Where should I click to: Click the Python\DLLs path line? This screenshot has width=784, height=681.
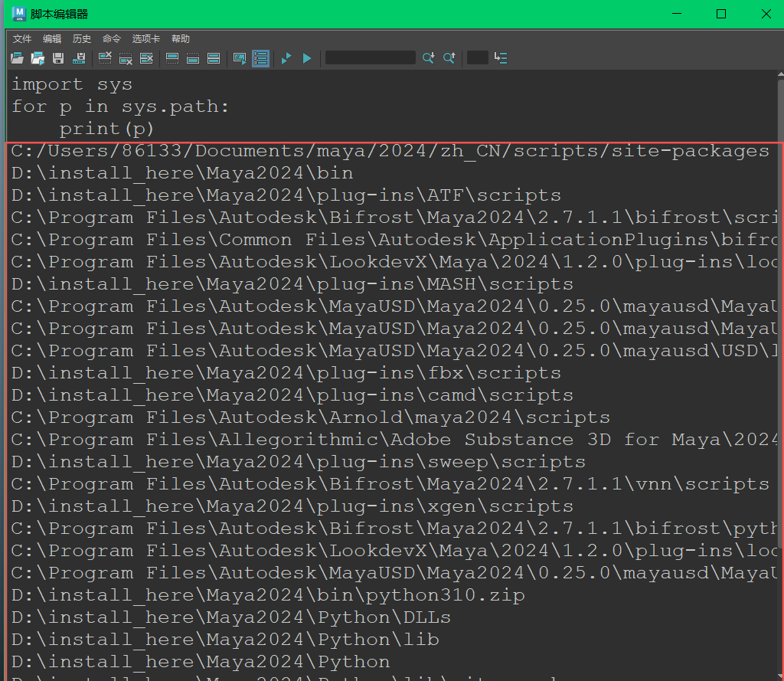coord(231,617)
